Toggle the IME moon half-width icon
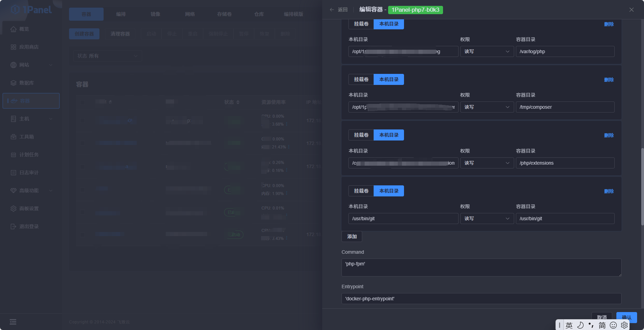644x330 pixels. 580,325
